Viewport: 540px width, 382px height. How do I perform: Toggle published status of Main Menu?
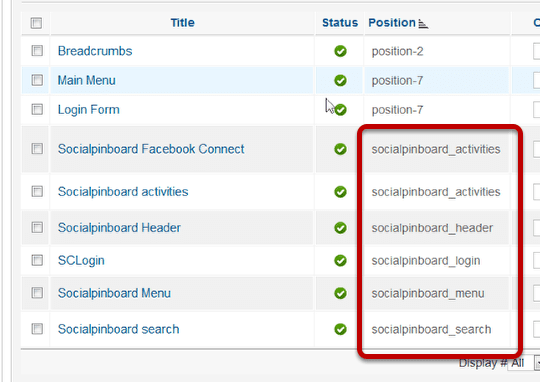coord(340,80)
